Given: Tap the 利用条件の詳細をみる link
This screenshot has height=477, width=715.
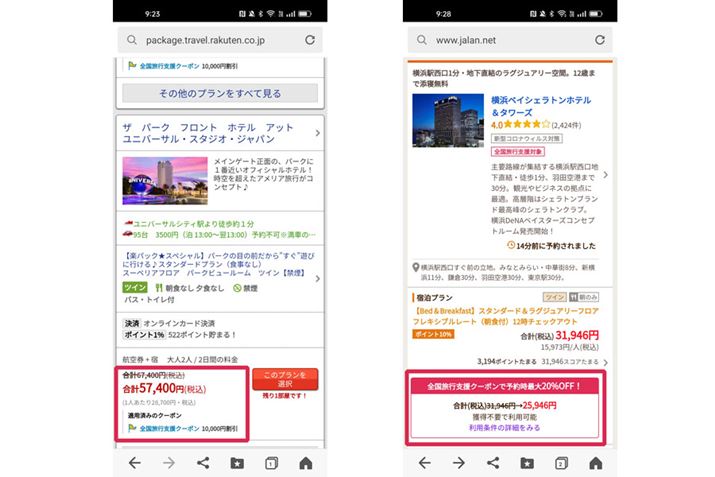Looking at the screenshot, I should 505,428.
